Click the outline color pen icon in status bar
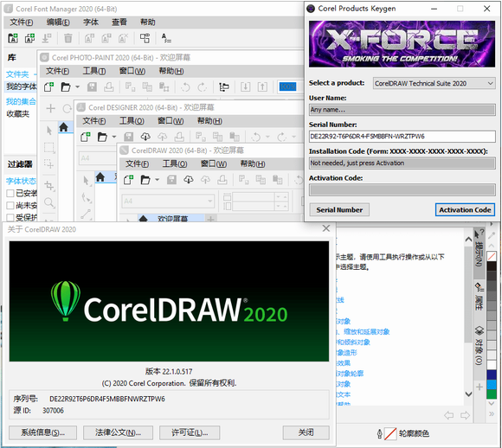The image size is (502, 448). point(379,433)
